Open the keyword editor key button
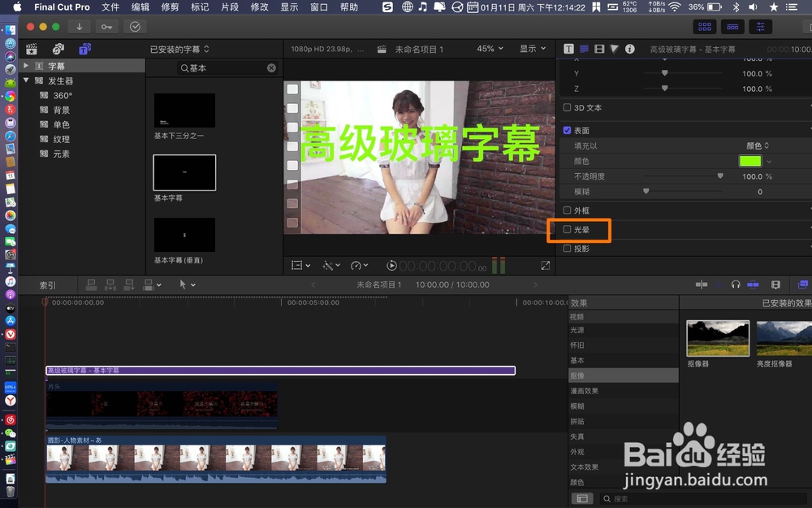This screenshot has height=508, width=812. pyautogui.click(x=106, y=27)
